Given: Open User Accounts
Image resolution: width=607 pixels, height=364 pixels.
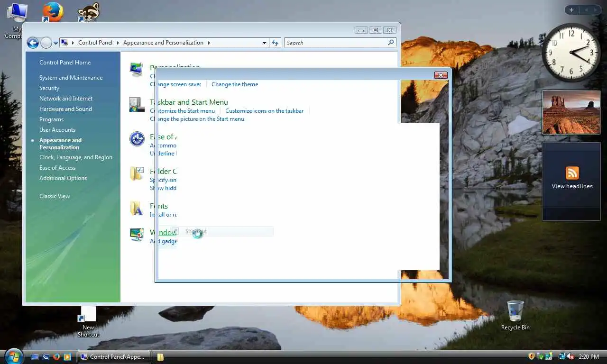Looking at the screenshot, I should (x=57, y=130).
